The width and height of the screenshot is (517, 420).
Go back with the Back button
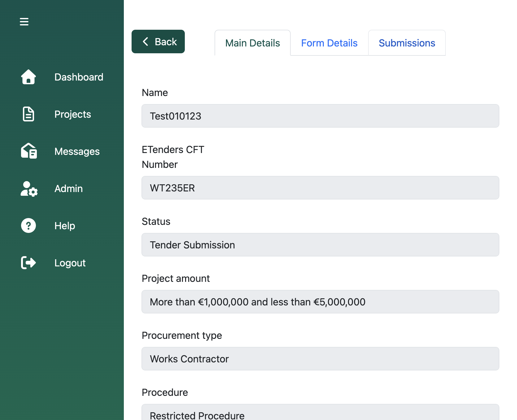[x=158, y=42]
